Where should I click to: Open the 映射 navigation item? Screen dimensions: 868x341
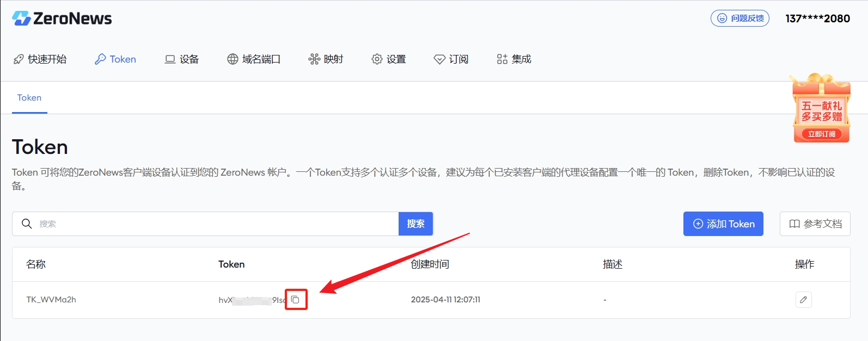326,59
